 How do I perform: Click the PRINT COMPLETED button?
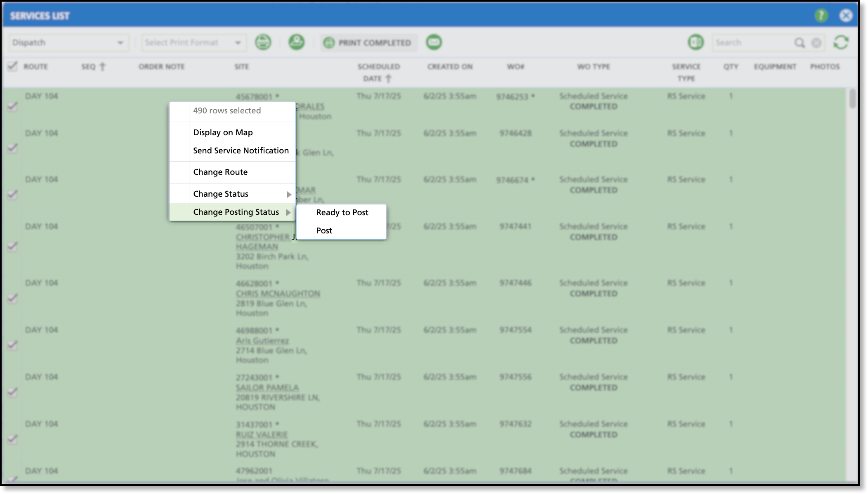click(368, 42)
